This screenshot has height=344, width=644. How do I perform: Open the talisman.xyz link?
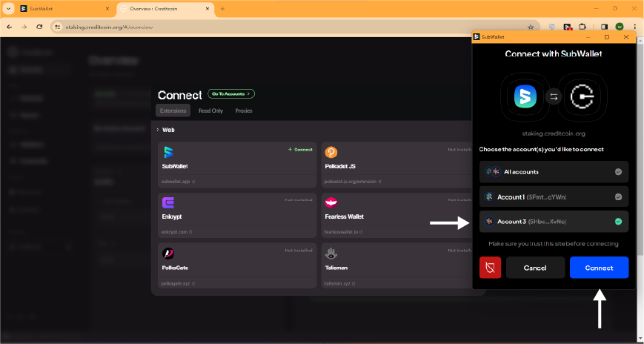[x=340, y=284]
